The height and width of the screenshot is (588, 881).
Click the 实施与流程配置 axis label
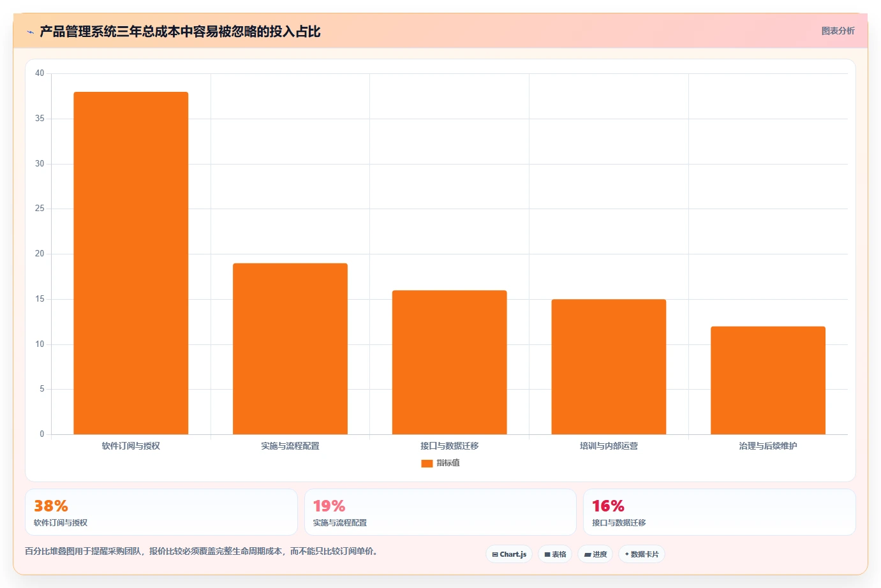[x=290, y=446]
